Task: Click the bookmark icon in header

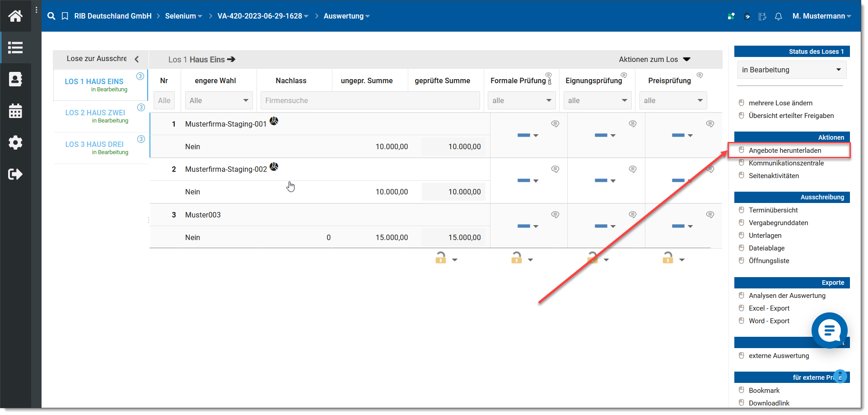Action: (x=65, y=16)
